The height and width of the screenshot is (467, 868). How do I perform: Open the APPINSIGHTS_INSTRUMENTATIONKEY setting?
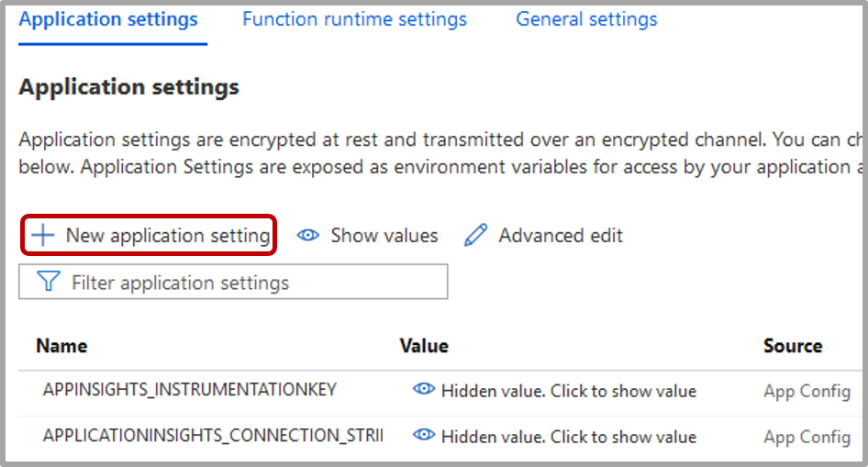pos(189,390)
